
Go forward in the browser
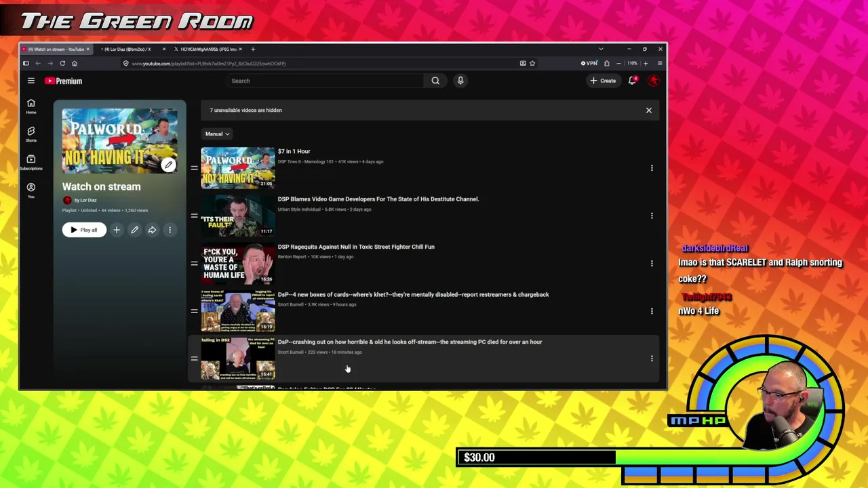50,63
